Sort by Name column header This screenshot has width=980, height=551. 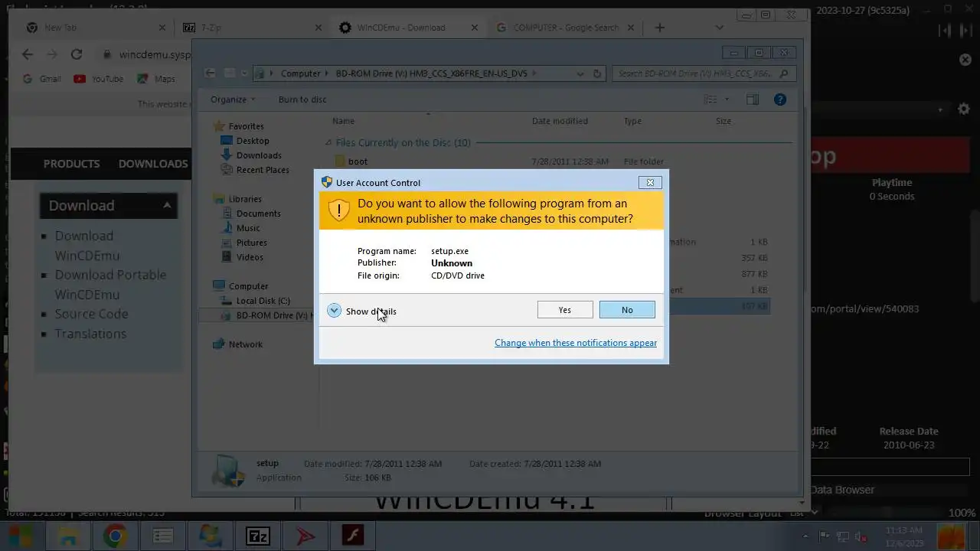344,121
